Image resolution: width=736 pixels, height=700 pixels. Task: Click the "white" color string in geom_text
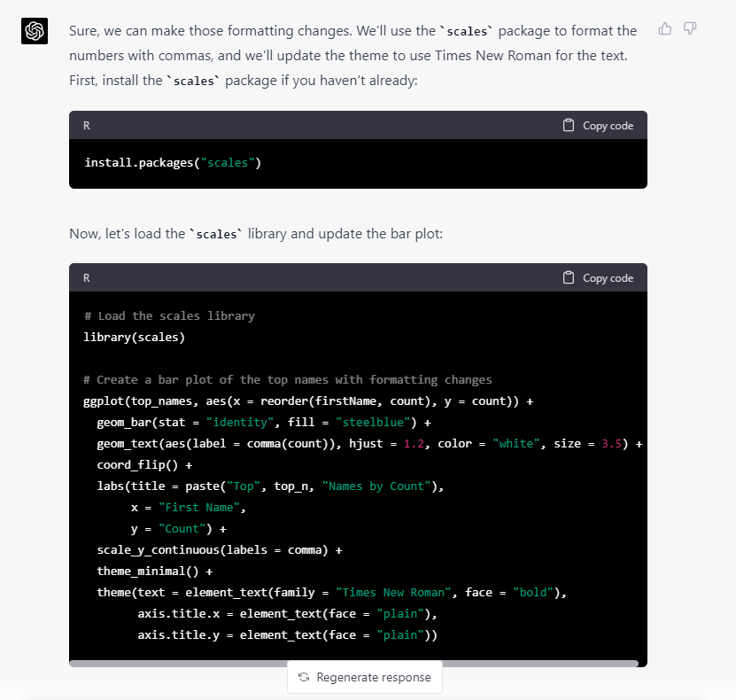pos(516,444)
